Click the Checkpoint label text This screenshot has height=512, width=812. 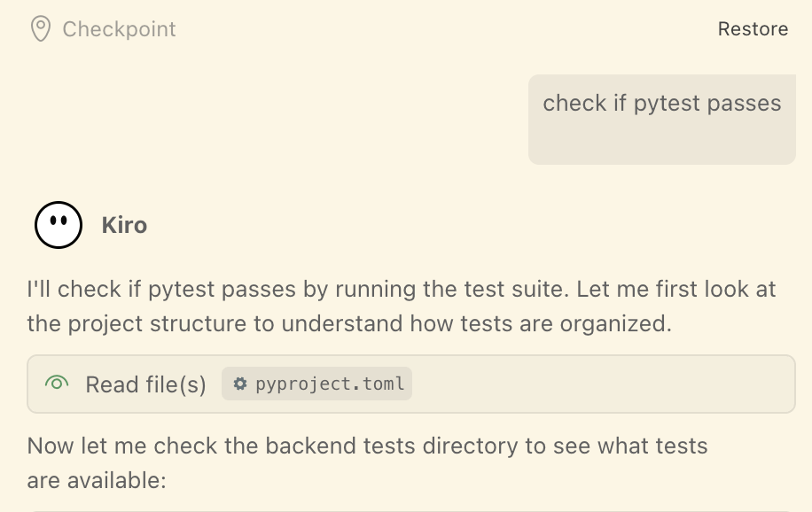[119, 29]
